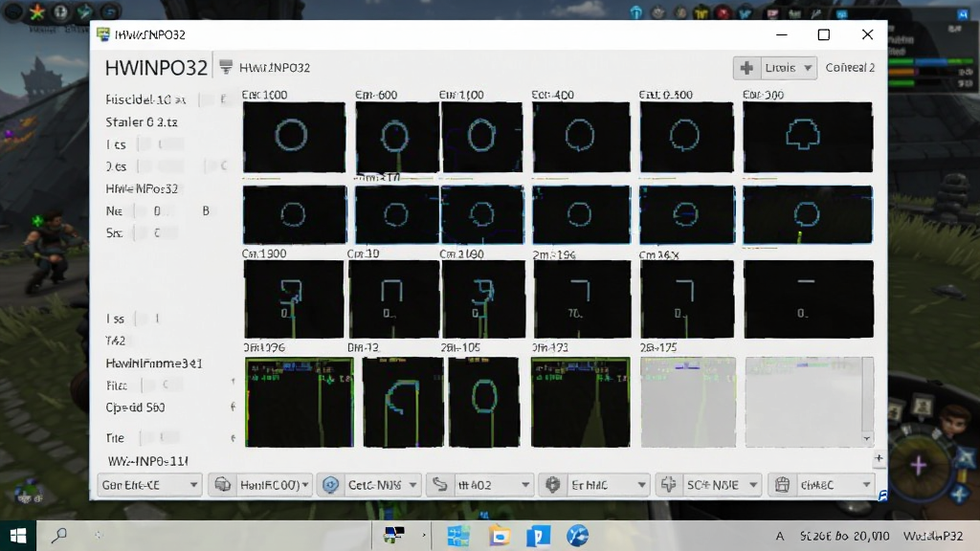Open the File Explorer folder icon in taskbar
The image size is (980, 551).
coord(500,536)
